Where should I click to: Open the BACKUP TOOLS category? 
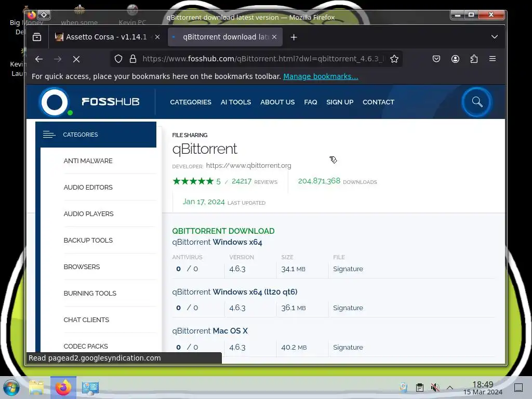(88, 240)
